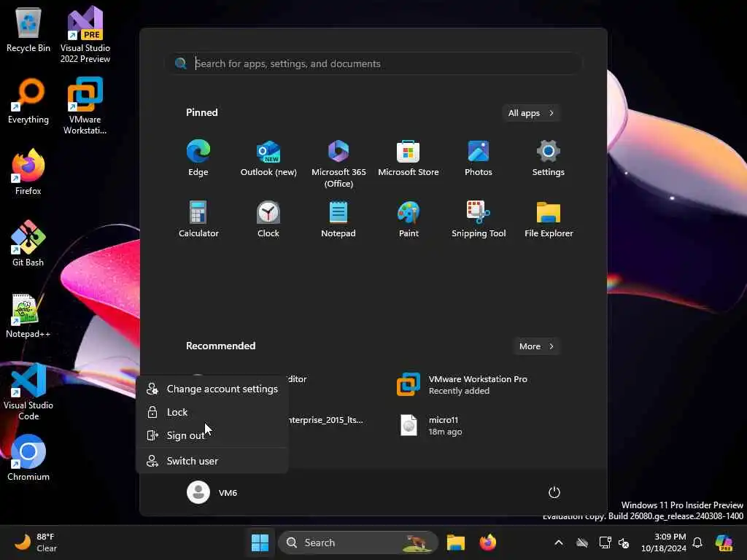Viewport: 747px width, 560px height.
Task: Click the Windows Start button in taskbar
Action: coord(260,542)
